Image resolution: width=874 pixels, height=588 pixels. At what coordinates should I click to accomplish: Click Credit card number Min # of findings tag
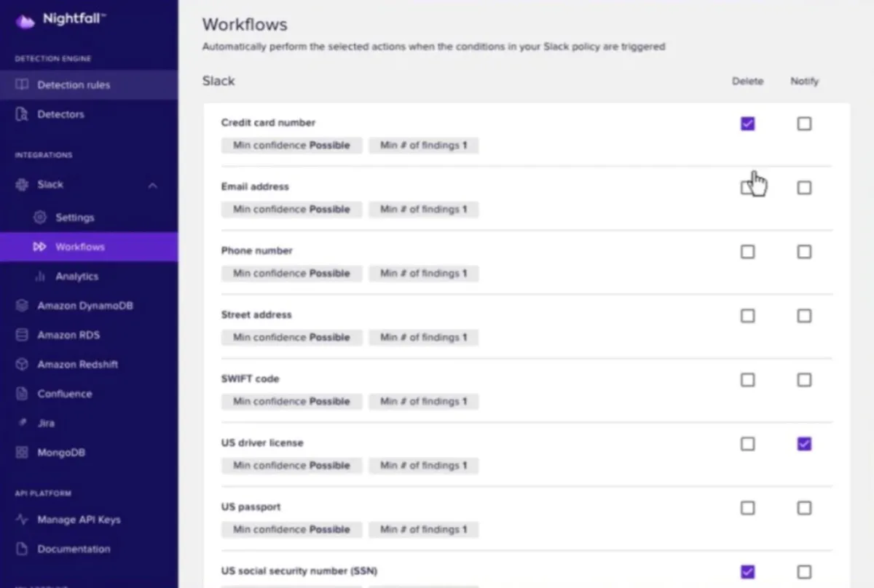pos(423,146)
